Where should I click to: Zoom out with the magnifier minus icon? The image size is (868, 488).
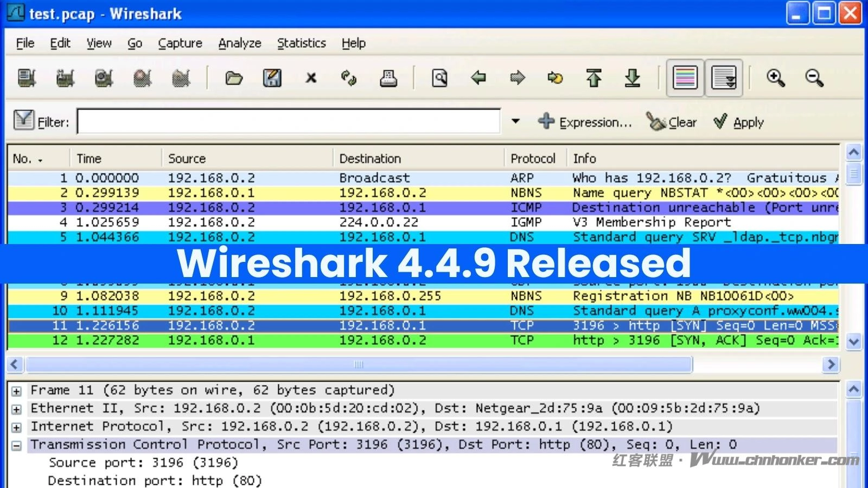tap(814, 78)
